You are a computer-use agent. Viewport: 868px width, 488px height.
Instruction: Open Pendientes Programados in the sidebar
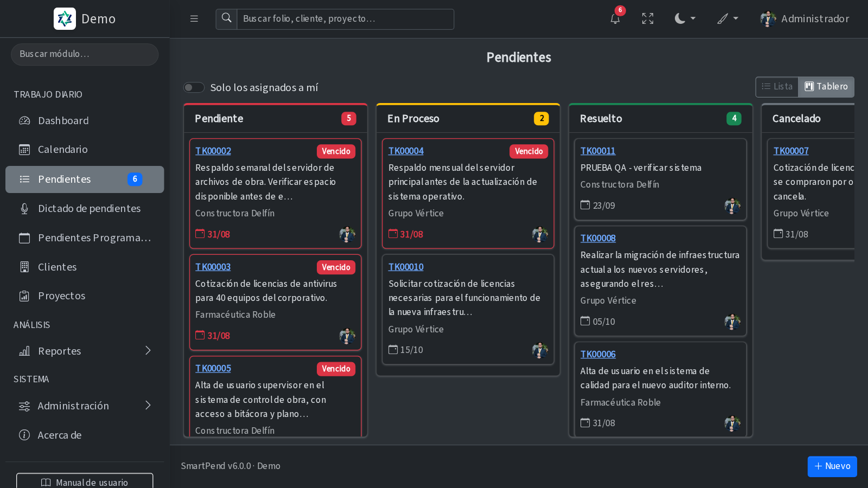[85, 238]
